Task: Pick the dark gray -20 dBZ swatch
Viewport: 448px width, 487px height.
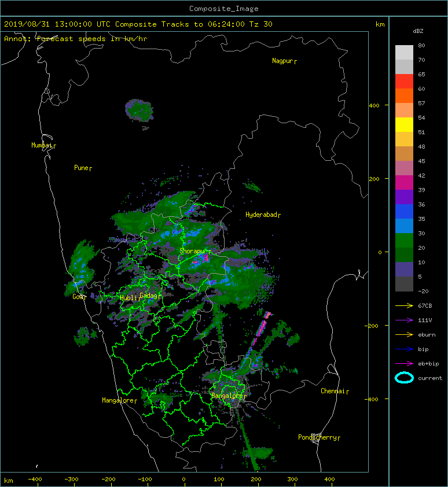Action: pyautogui.click(x=404, y=284)
